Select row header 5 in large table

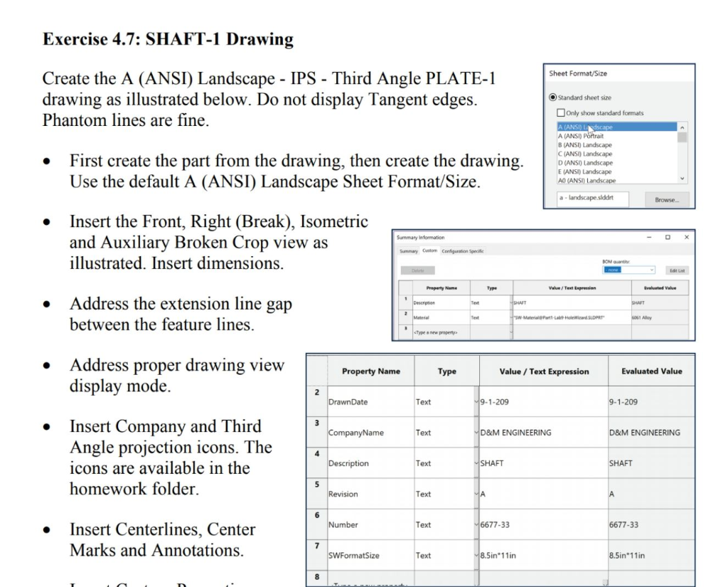pyautogui.click(x=316, y=494)
